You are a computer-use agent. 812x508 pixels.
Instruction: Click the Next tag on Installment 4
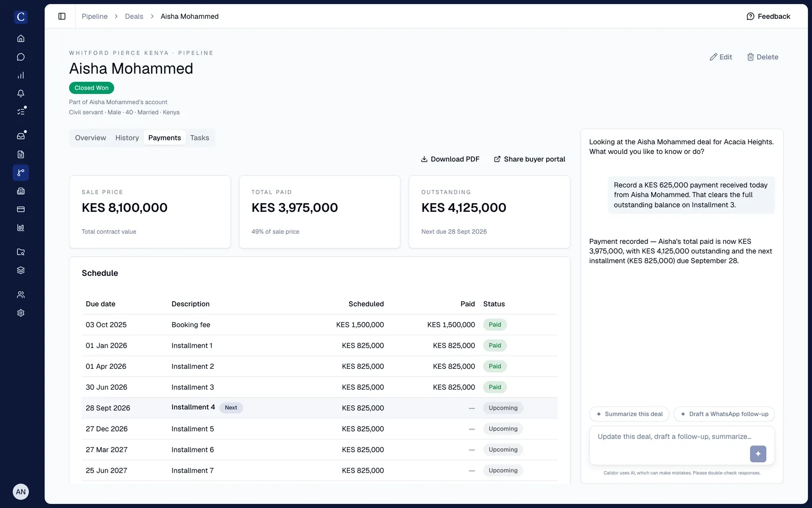(x=231, y=407)
